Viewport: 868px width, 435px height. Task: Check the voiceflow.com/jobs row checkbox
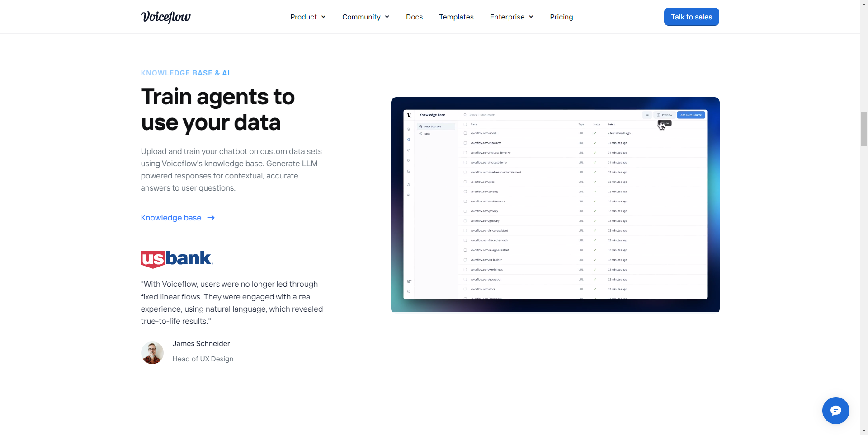[465, 182]
